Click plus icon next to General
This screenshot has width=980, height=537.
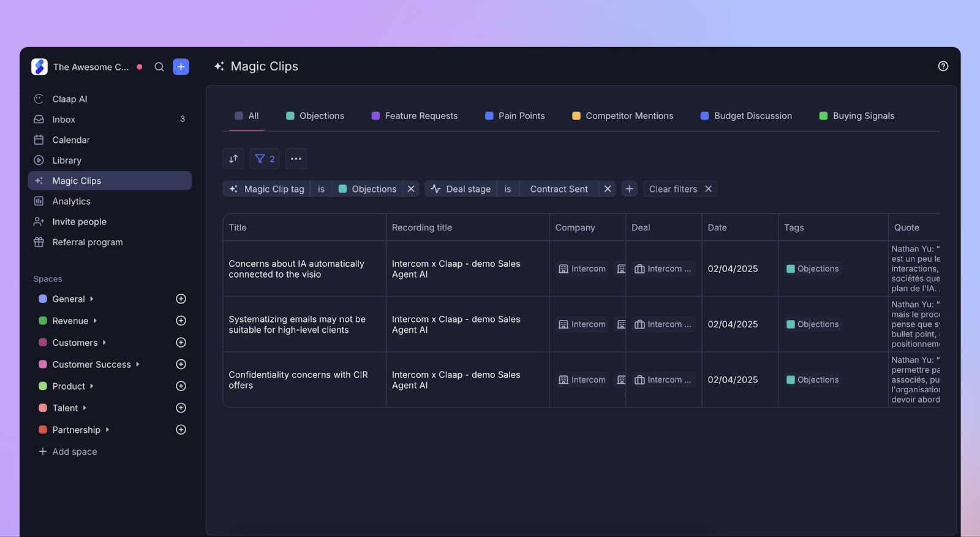[181, 299]
